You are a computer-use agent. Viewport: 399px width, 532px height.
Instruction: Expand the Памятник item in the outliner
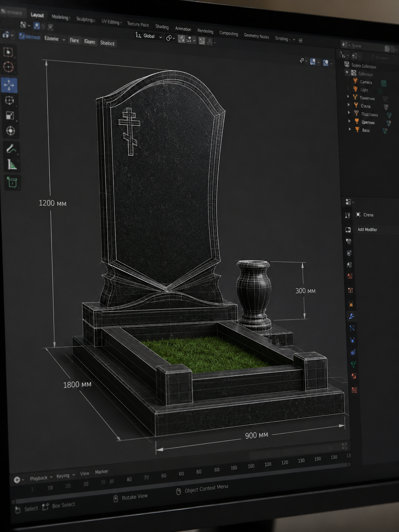348,97
